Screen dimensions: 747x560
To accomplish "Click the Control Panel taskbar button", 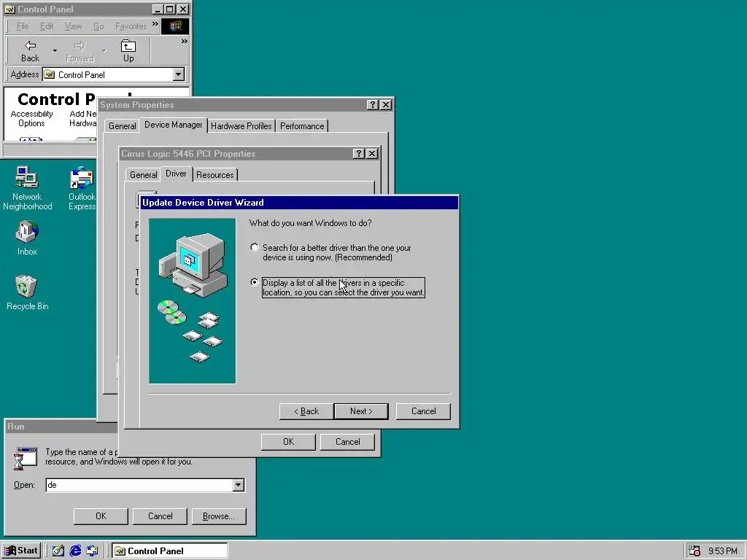I will 170,551.
